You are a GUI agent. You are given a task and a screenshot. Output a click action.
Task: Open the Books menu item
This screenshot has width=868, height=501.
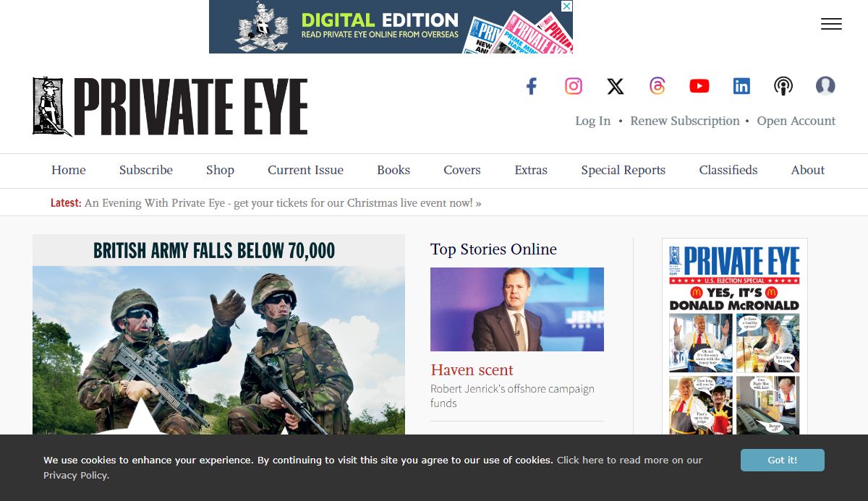pyautogui.click(x=393, y=170)
